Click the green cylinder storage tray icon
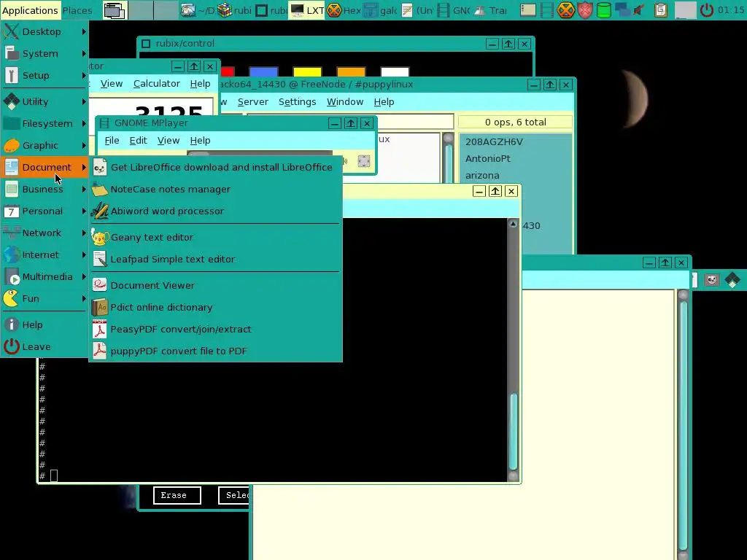747x560 pixels. coord(603,10)
